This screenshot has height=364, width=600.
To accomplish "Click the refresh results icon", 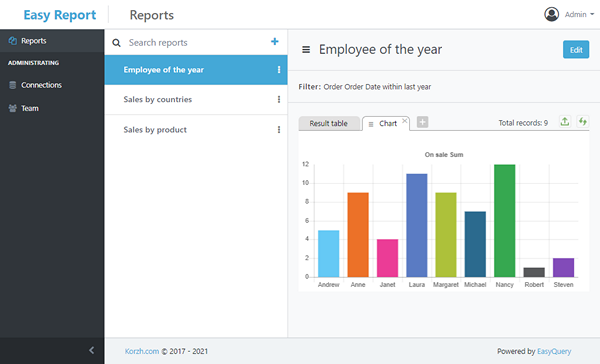I will pyautogui.click(x=582, y=122).
